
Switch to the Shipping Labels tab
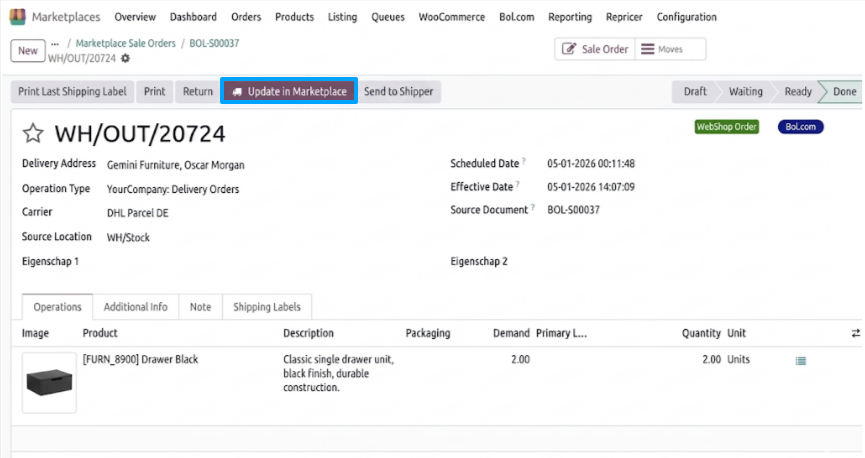(x=267, y=307)
